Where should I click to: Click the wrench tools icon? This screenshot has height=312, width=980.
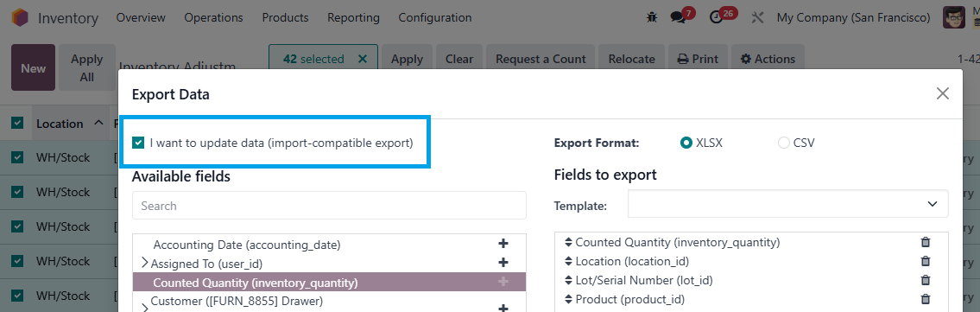point(757,17)
